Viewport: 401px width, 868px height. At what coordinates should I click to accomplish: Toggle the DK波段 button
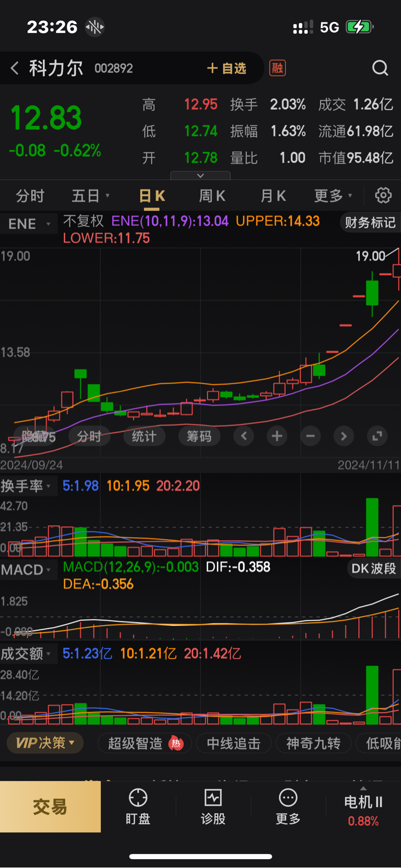coord(373,568)
